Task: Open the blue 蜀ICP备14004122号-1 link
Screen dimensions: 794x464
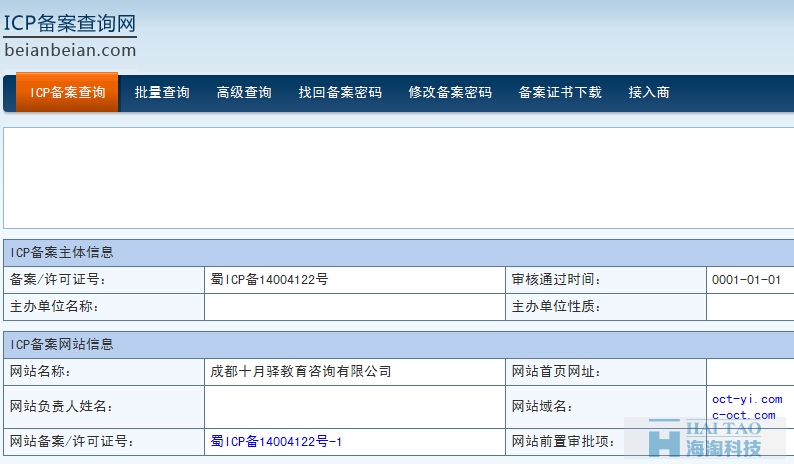Action: click(276, 442)
